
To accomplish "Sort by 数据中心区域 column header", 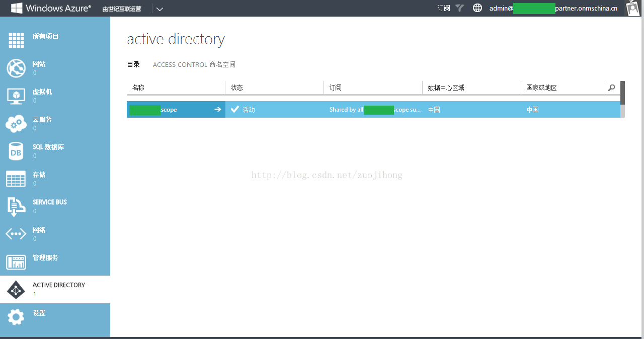I will point(446,88).
